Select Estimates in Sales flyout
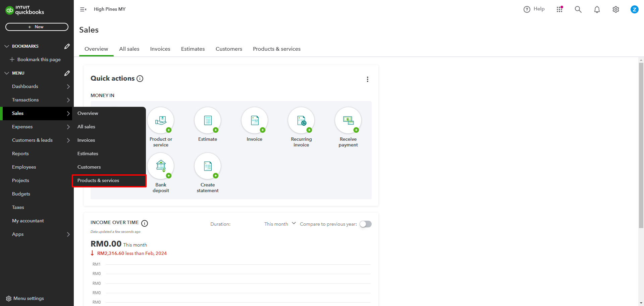Screen dimensions: 644x306 109,154
